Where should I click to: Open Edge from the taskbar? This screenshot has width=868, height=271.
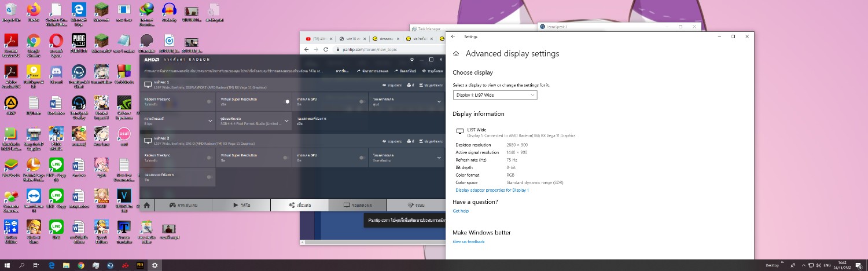click(52, 265)
